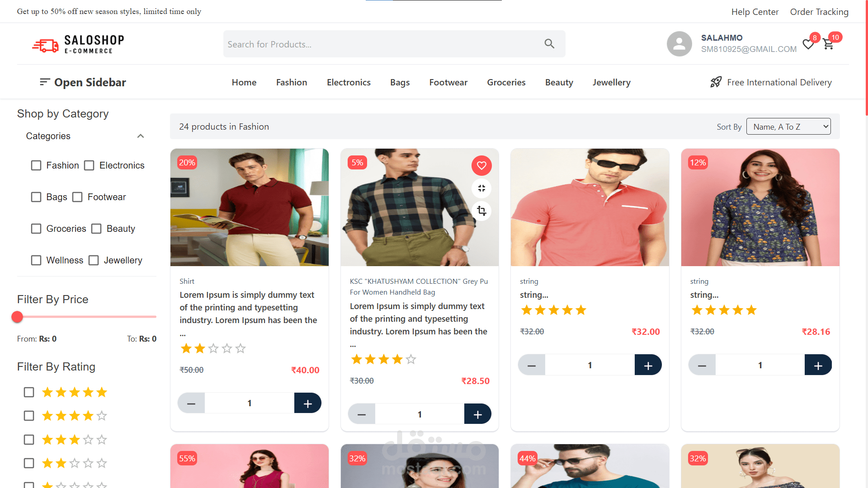Open the Jewellery navigation item
The height and width of the screenshot is (488, 868).
pyautogui.click(x=611, y=82)
